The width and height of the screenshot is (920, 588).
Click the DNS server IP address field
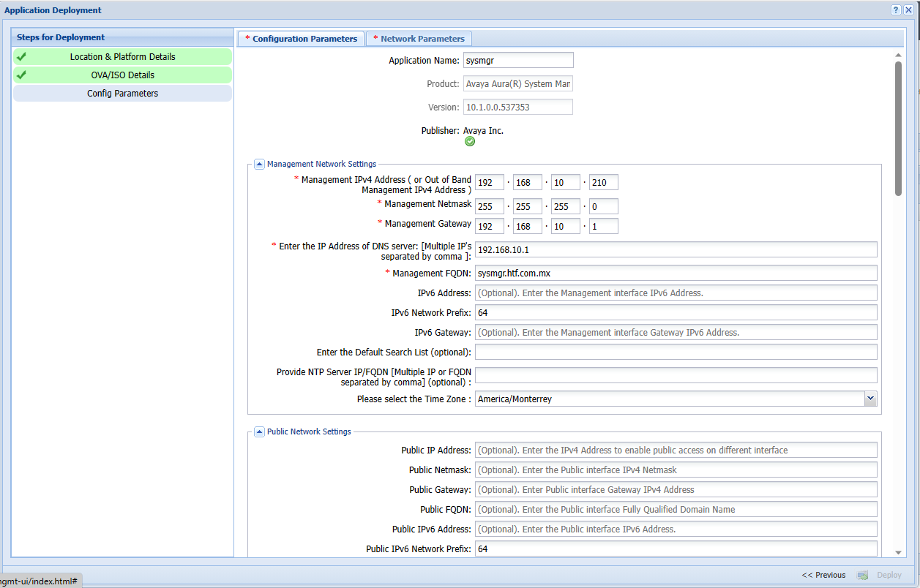[676, 250]
